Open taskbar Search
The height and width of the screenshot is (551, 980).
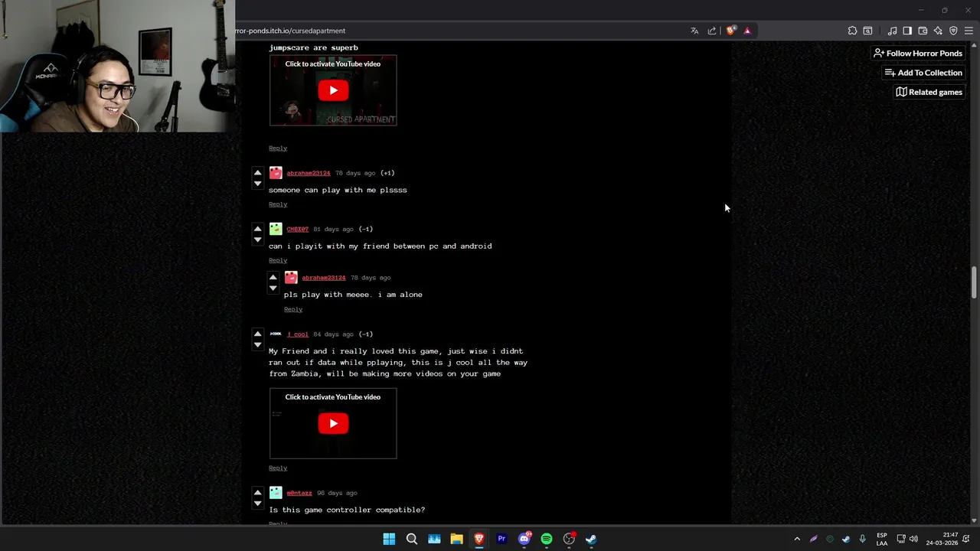411,539
